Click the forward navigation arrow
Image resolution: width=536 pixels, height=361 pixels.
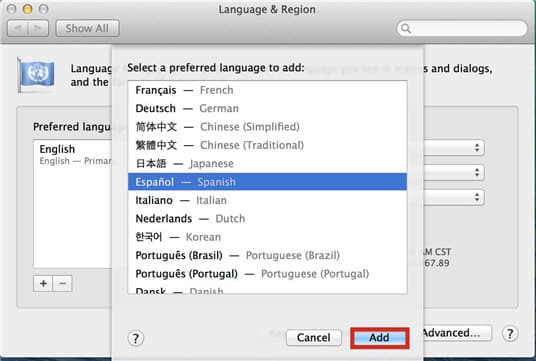[38, 28]
